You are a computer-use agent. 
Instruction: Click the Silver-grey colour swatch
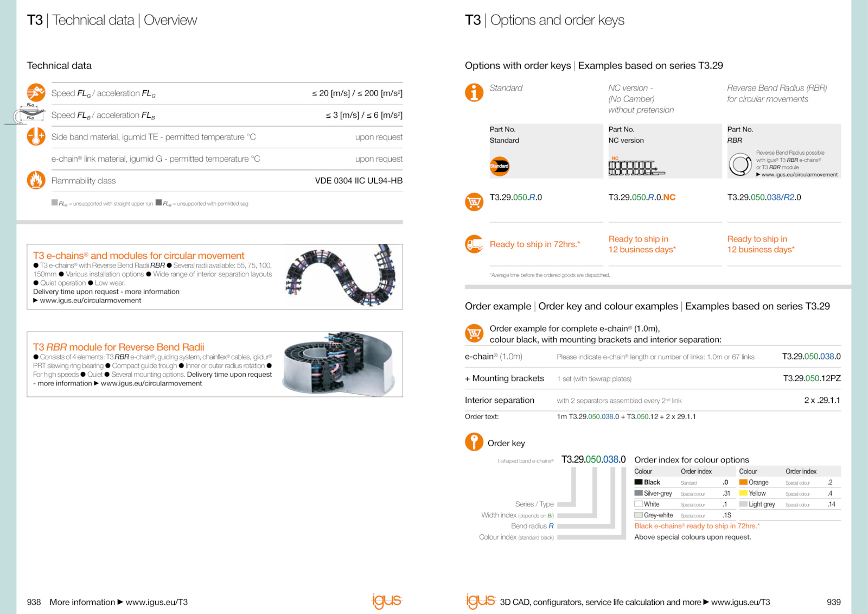tap(639, 493)
